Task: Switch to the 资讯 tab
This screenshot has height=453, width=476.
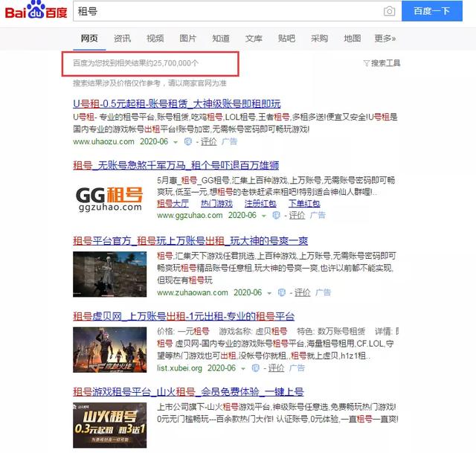Action: tap(123, 39)
